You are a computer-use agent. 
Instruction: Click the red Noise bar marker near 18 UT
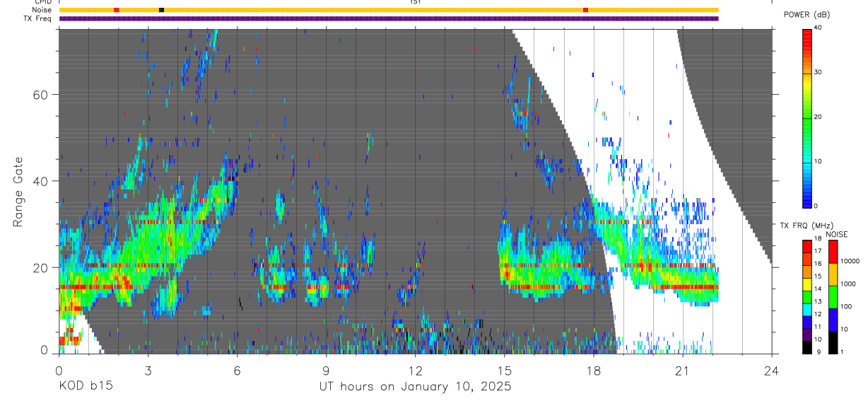coord(585,10)
